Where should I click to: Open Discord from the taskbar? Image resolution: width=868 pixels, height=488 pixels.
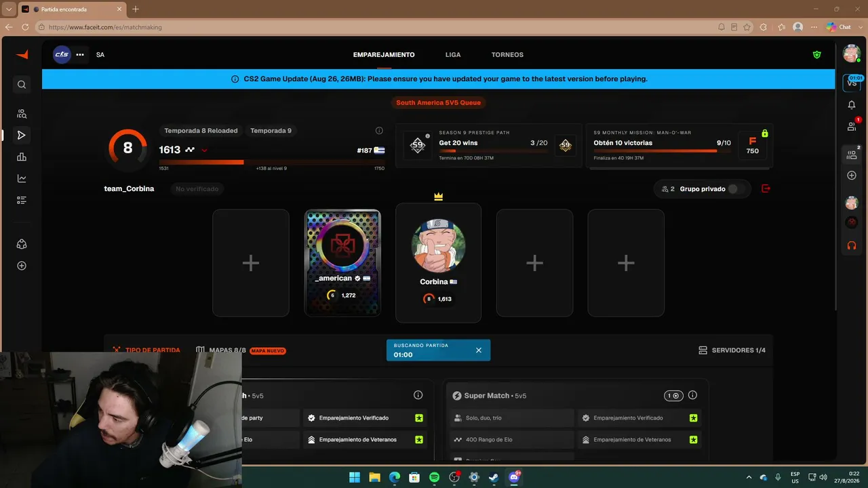[514, 477]
